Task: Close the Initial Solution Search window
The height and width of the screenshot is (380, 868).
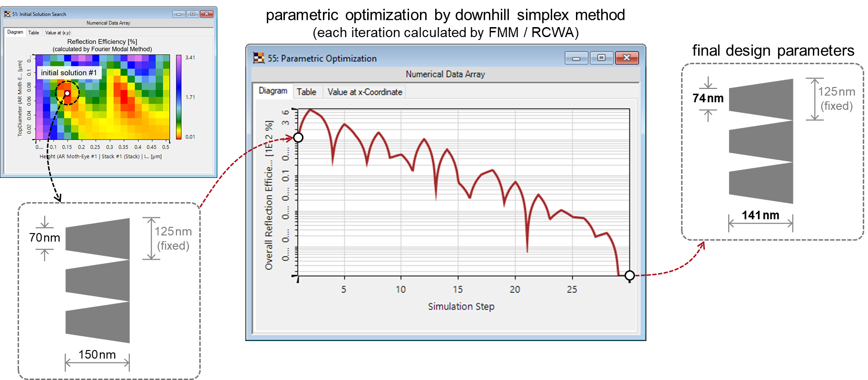Action: point(206,14)
